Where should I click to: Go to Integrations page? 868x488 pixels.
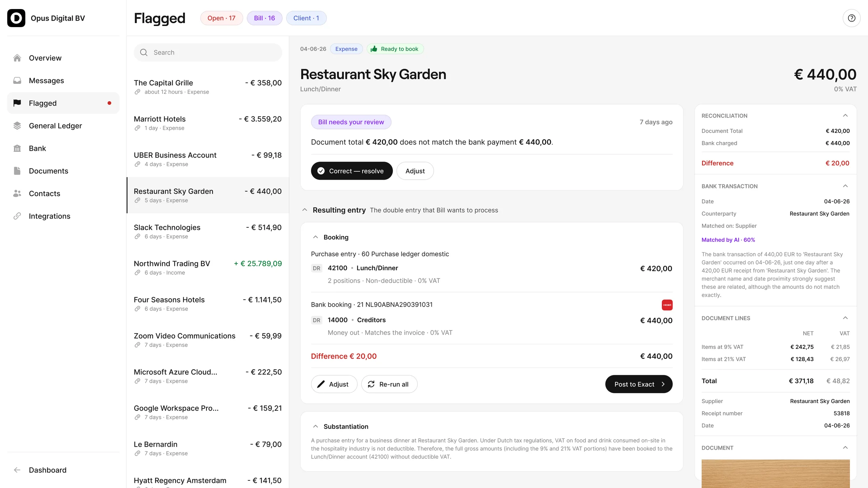coord(63,216)
